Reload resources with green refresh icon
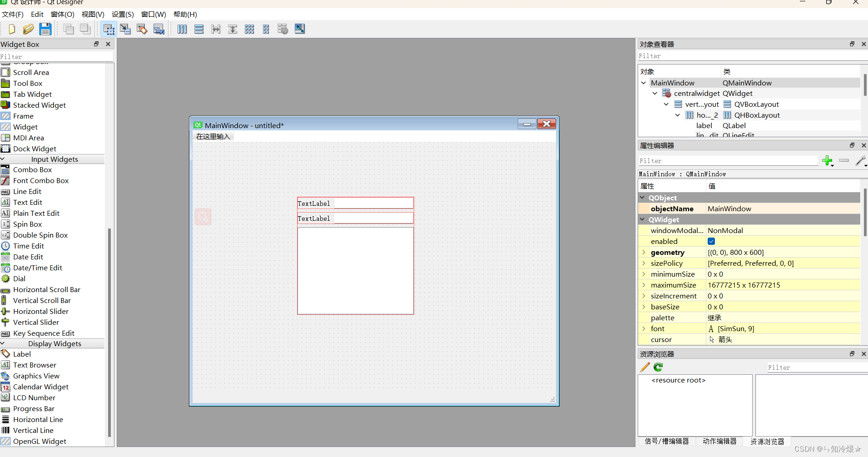Screen dimensions: 868x457 tap(658, 367)
